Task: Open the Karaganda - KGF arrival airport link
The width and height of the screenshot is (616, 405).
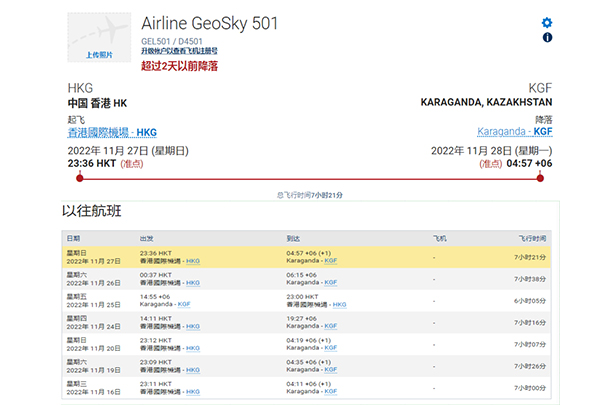Action: tap(515, 132)
